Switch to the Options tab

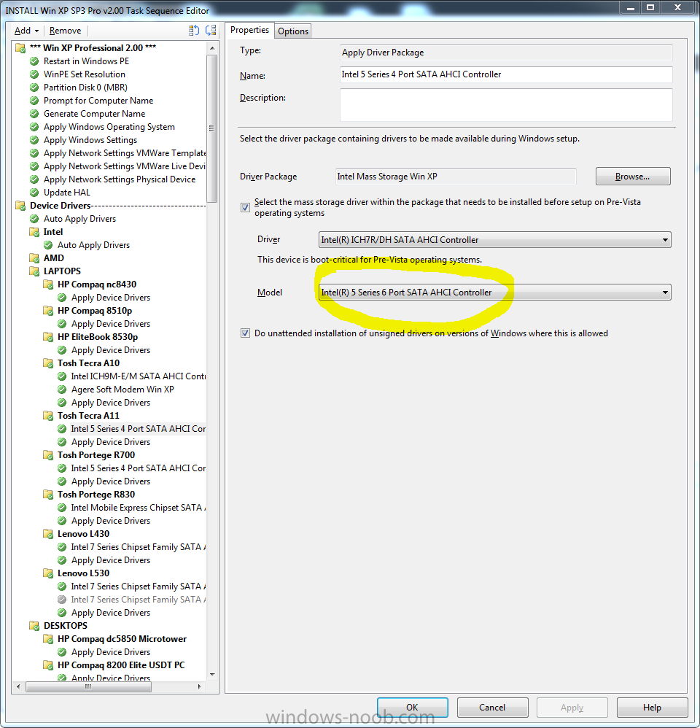tap(293, 31)
